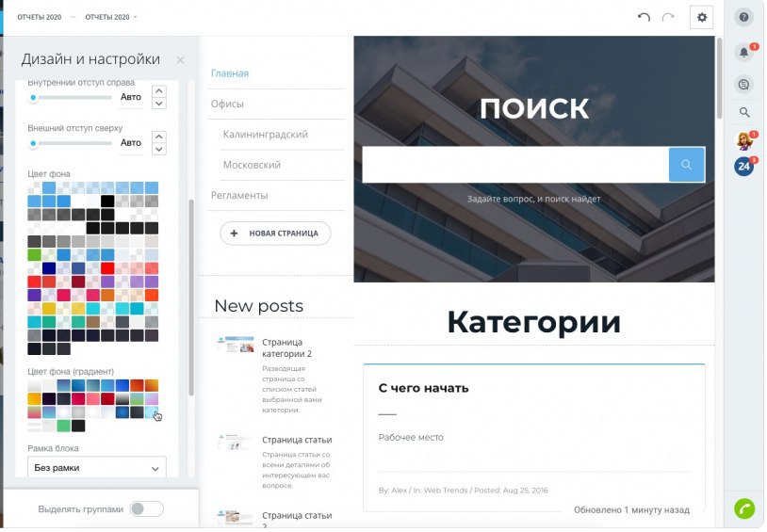Open the Главная menu page

click(230, 73)
